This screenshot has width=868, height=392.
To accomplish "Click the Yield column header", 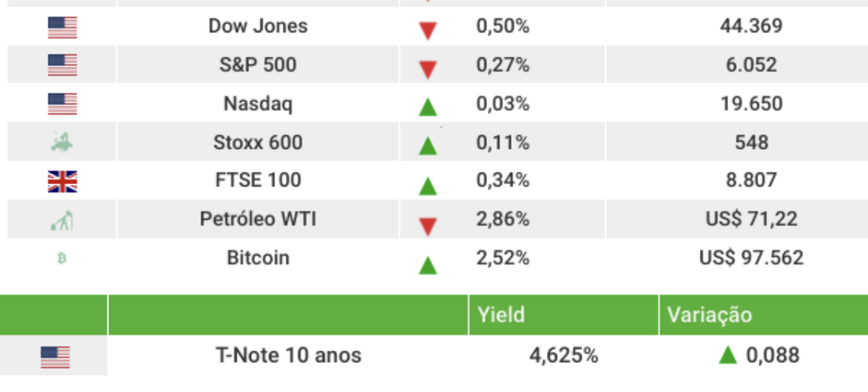I will (500, 315).
